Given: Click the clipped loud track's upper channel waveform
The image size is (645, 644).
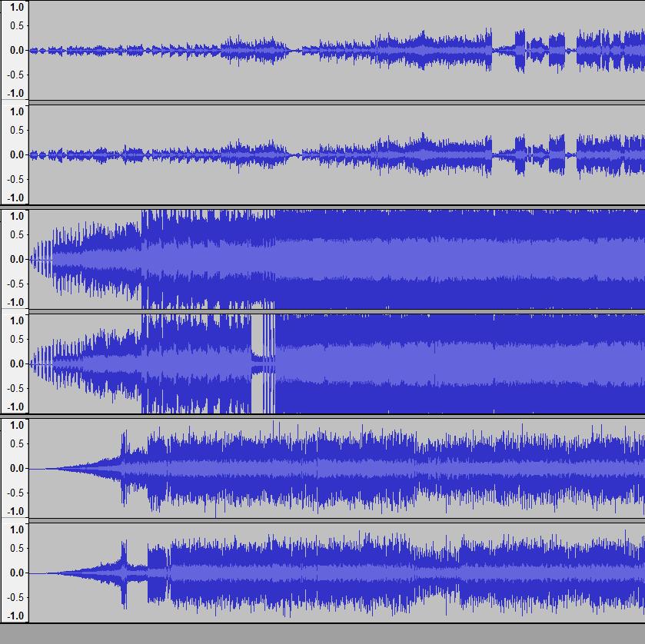Looking at the screenshot, I should [x=337, y=259].
